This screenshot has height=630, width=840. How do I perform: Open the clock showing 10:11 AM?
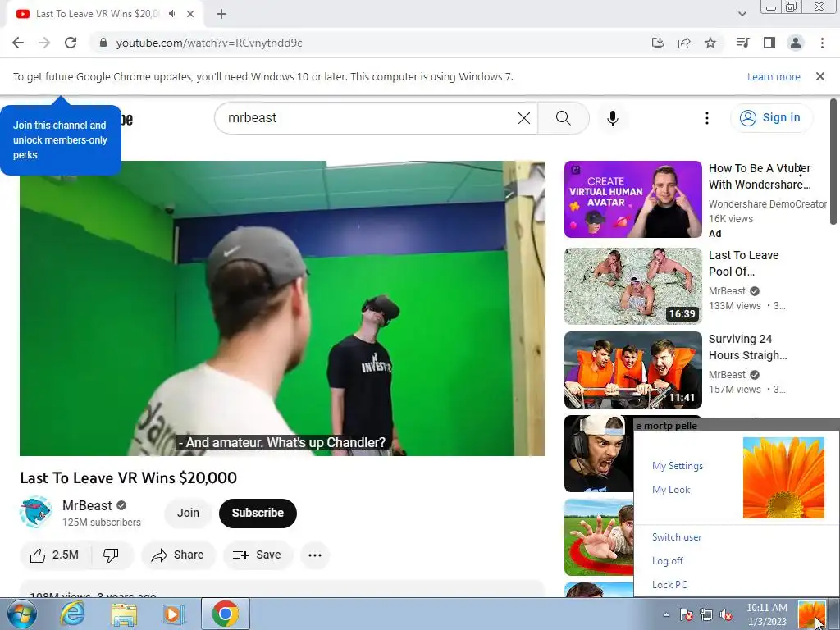coord(767,614)
